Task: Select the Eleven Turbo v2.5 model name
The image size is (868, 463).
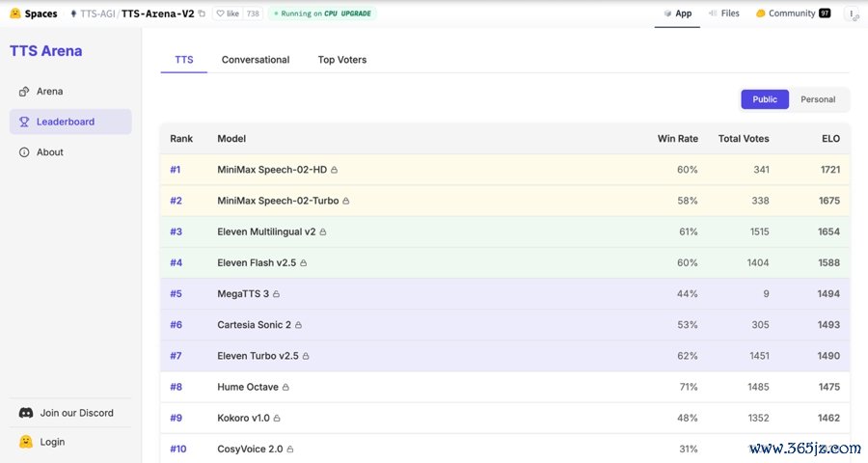Action: coord(258,356)
